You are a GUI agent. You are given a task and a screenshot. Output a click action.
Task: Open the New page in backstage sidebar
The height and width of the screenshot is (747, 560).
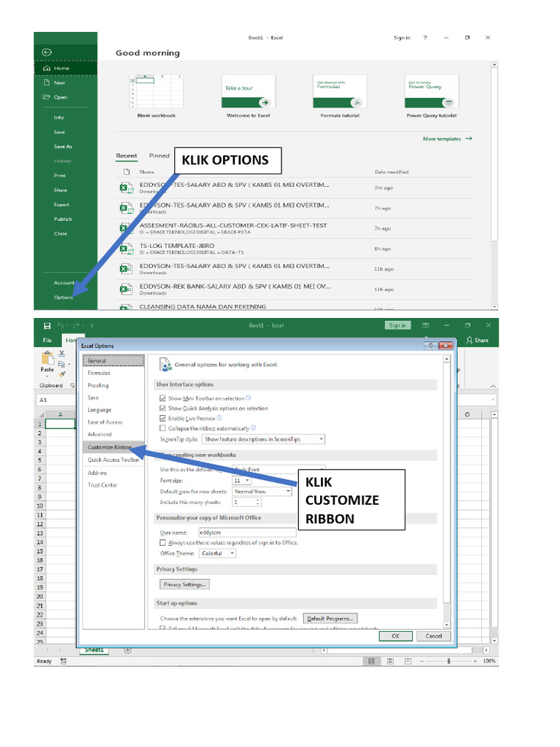pos(59,83)
